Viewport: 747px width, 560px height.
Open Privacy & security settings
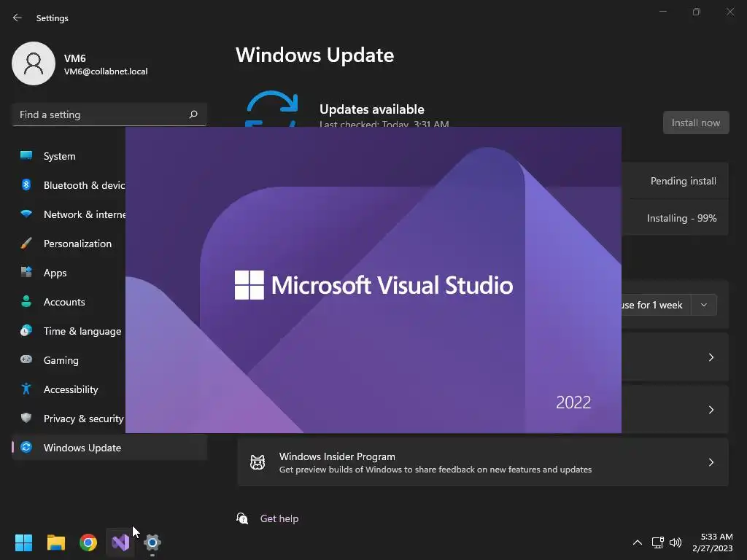tap(69, 419)
